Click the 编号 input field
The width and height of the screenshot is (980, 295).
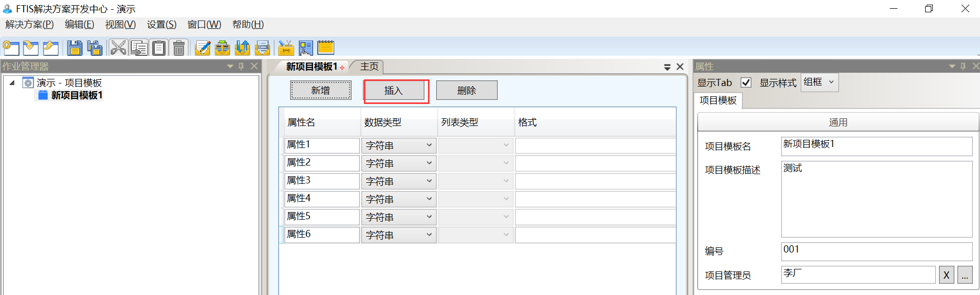(876, 251)
